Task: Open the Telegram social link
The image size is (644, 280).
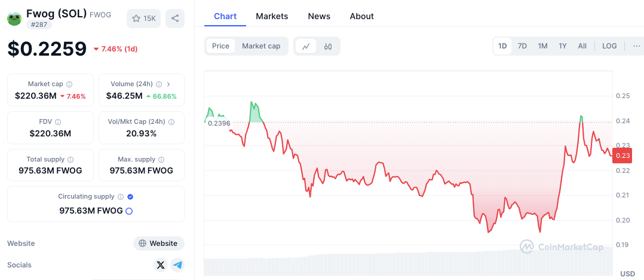Action: coord(177,265)
